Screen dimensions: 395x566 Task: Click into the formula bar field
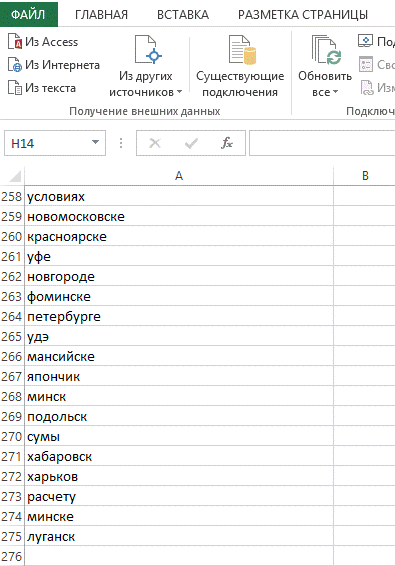[x=322, y=143]
